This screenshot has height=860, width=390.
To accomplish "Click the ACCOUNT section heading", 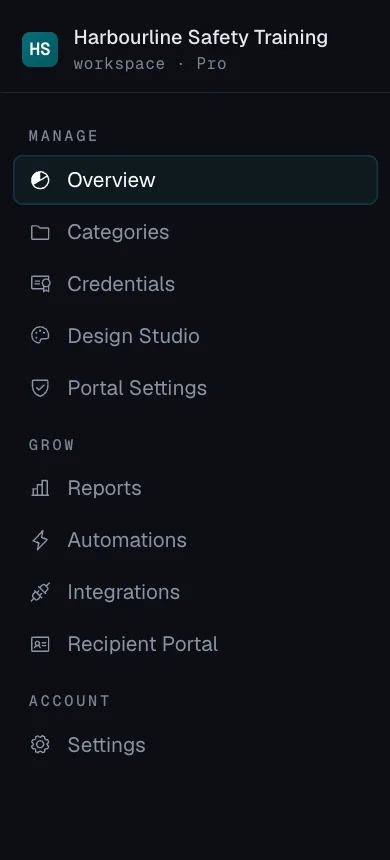I will point(70,700).
